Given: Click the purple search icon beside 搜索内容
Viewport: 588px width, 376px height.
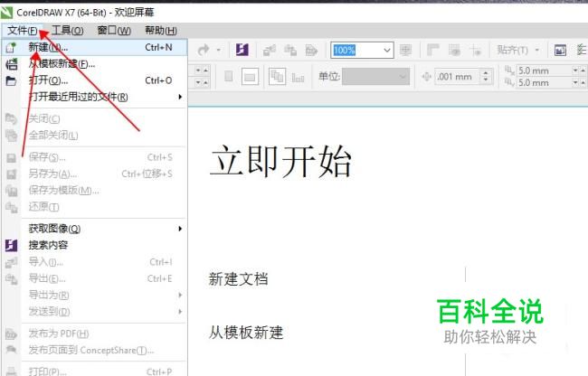Looking at the screenshot, I should 11,245.
